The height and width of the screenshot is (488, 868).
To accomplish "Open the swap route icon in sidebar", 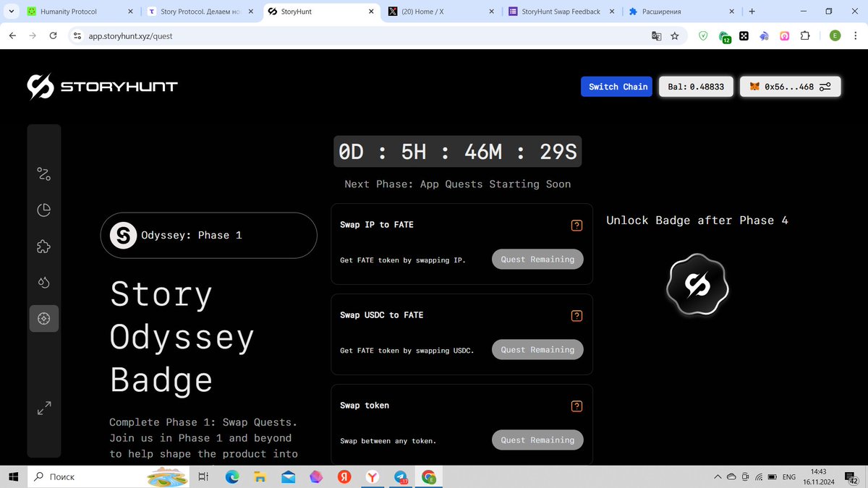I will [x=44, y=174].
